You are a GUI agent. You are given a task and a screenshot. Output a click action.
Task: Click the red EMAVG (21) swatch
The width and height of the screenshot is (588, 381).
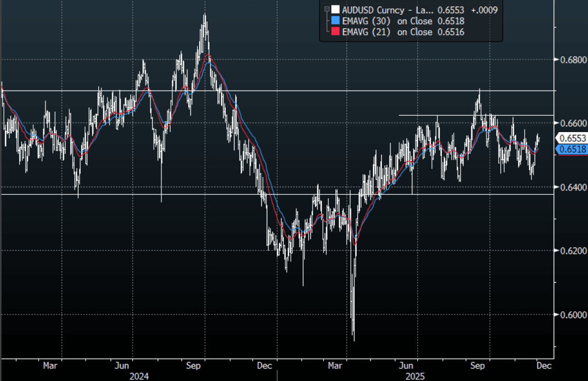[x=335, y=32]
